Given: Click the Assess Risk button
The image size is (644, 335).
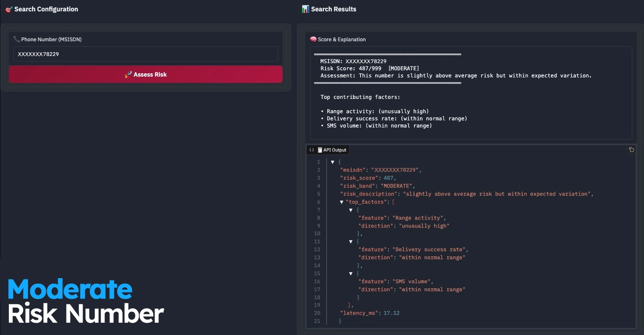Looking at the screenshot, I should 145,74.
